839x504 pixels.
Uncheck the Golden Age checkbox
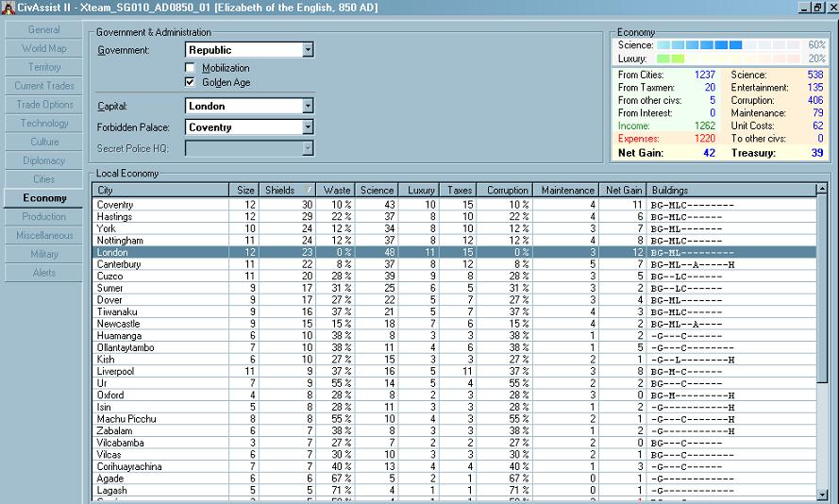pyautogui.click(x=190, y=82)
